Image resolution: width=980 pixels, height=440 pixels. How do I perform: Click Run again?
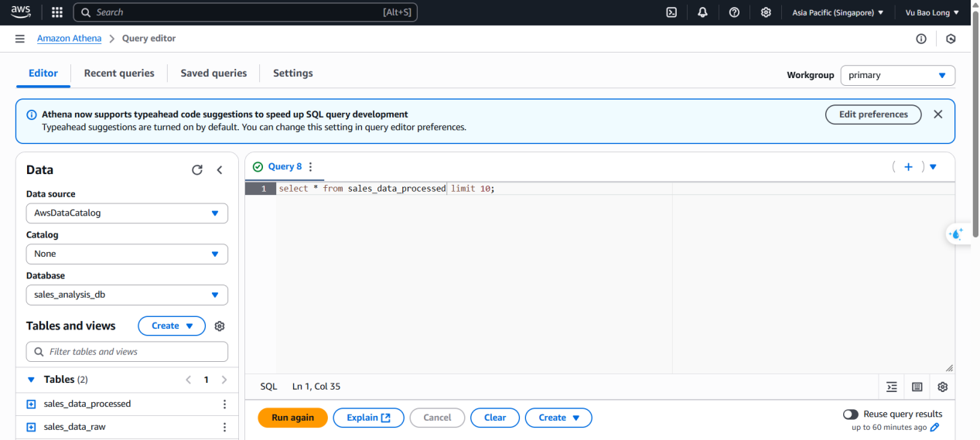click(293, 418)
